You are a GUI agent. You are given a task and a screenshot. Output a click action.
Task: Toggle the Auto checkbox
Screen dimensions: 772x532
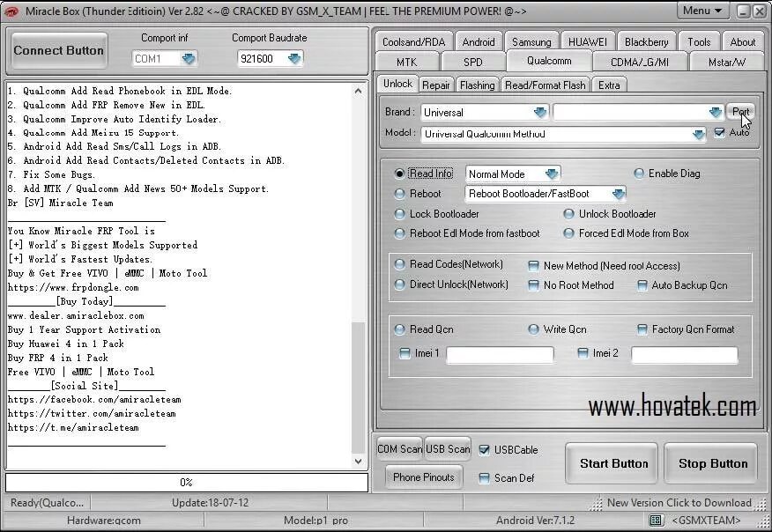[719, 132]
